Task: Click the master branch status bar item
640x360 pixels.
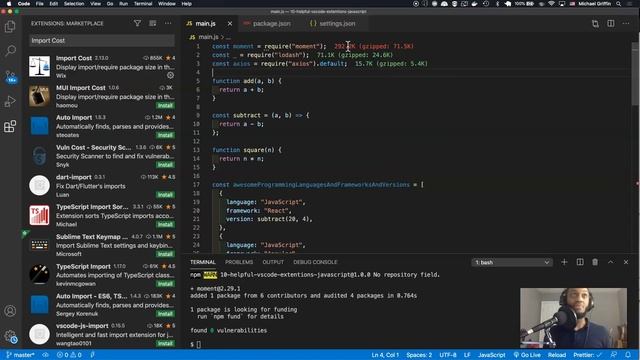Action: 20,355
